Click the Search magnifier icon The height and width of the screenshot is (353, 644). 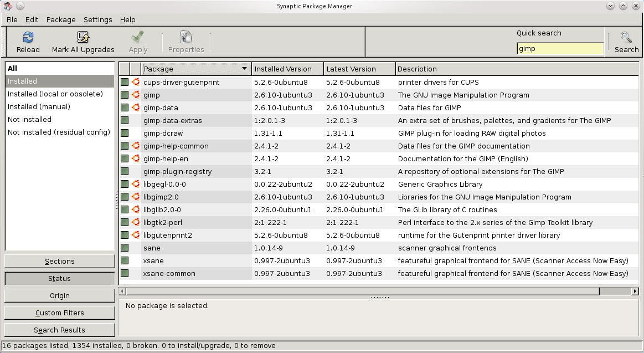pyautogui.click(x=626, y=38)
